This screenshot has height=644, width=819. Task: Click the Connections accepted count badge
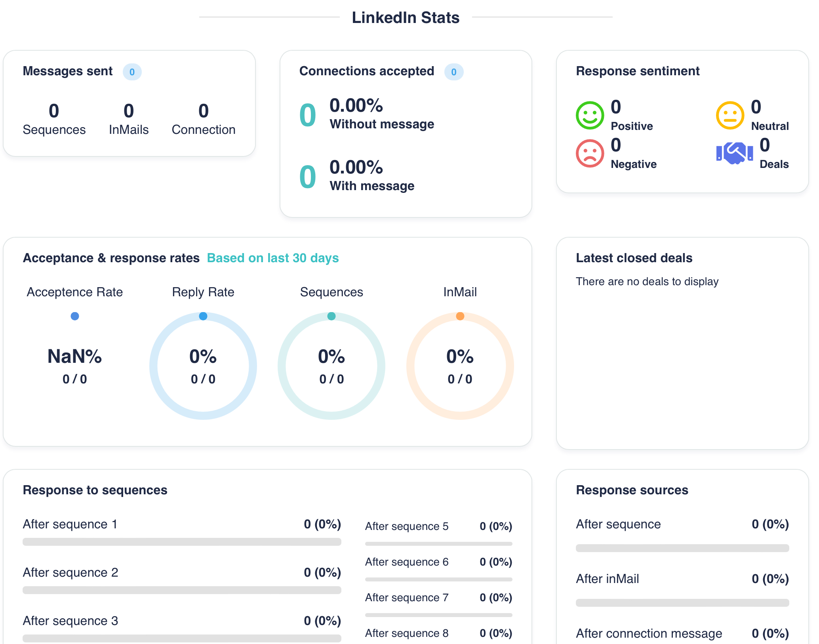coord(453,72)
